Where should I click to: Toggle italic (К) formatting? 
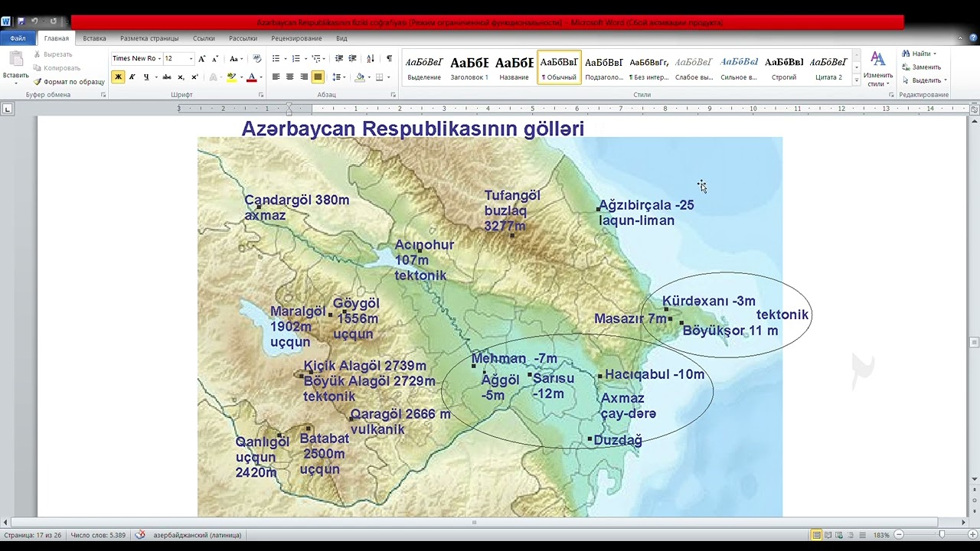point(132,77)
